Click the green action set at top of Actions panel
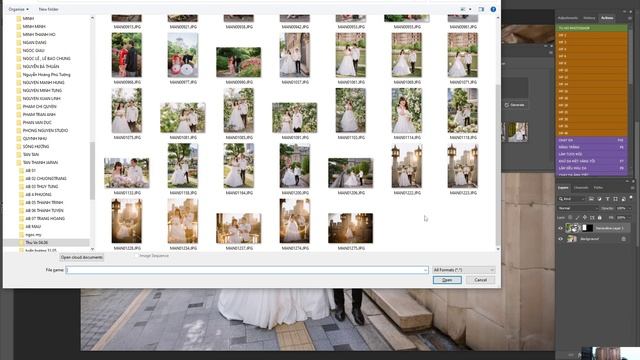Viewport: 640px width, 360px height. pos(592,28)
